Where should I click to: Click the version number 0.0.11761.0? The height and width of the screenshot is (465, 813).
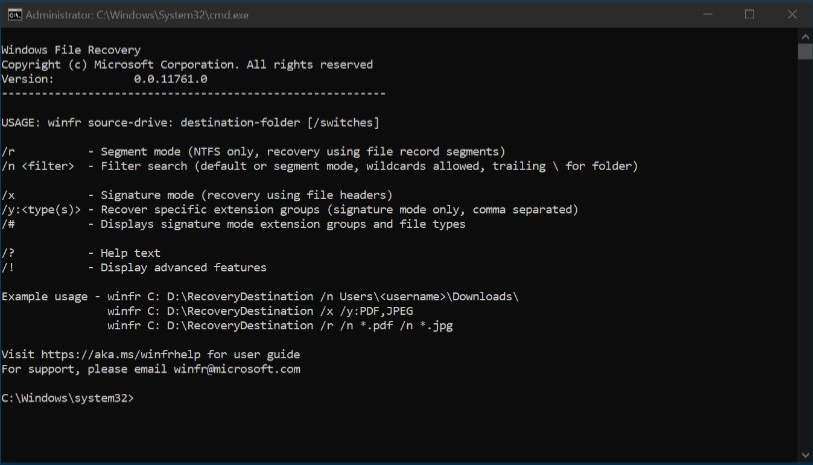(x=171, y=79)
